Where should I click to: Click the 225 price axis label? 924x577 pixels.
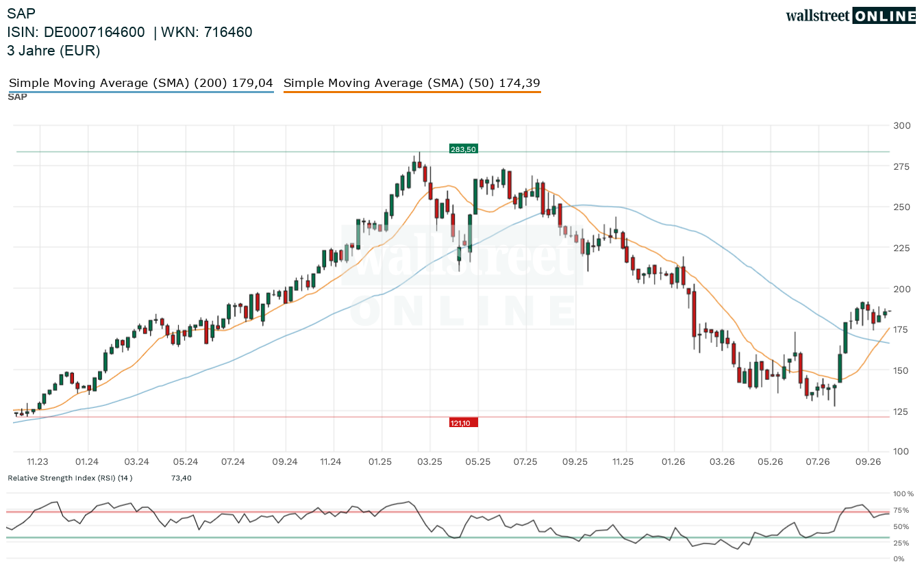click(902, 248)
